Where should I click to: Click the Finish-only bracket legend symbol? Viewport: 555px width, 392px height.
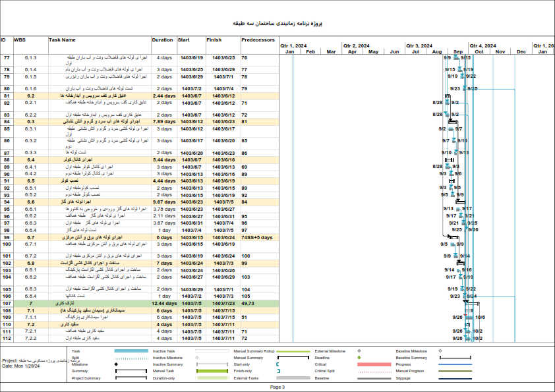point(278,372)
